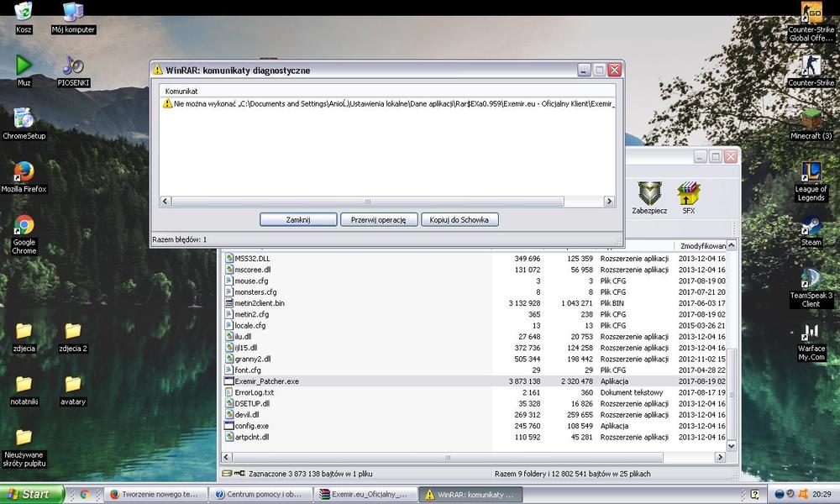Click the file list scroll up arrow
The height and width of the screenshot is (504, 840).
tap(732, 244)
